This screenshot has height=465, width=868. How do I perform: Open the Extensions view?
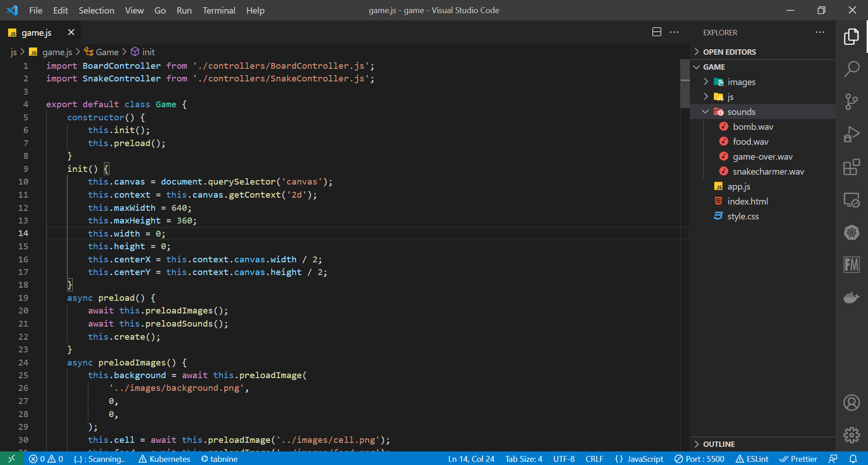(x=851, y=167)
